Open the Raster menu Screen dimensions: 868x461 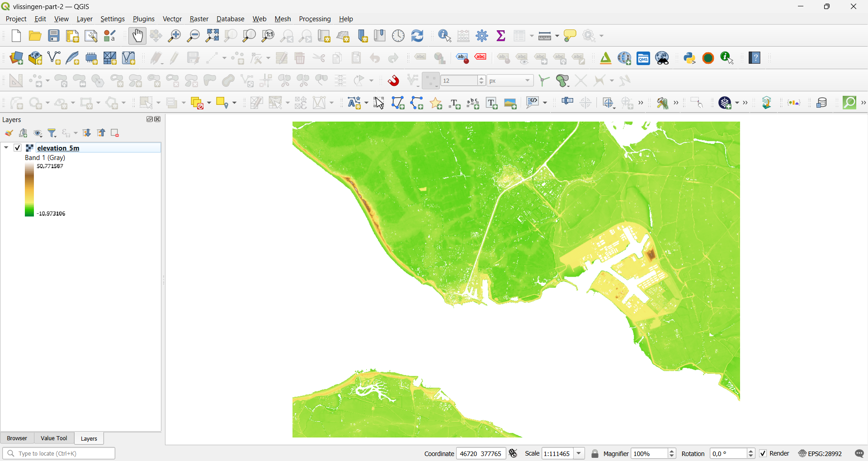click(199, 19)
